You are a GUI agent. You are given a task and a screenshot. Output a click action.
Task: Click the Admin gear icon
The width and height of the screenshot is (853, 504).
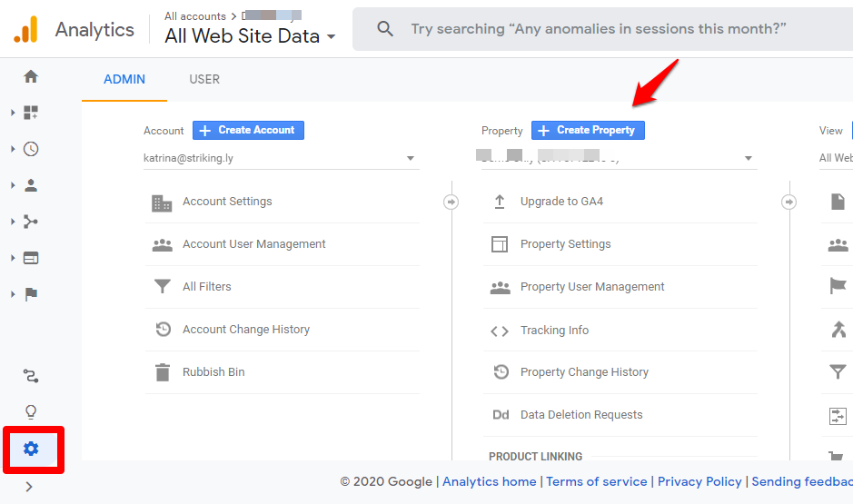(31, 449)
